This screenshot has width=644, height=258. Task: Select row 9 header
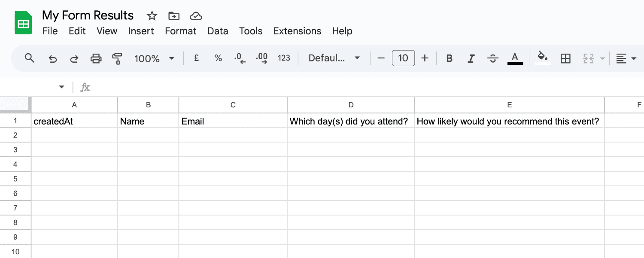point(15,237)
